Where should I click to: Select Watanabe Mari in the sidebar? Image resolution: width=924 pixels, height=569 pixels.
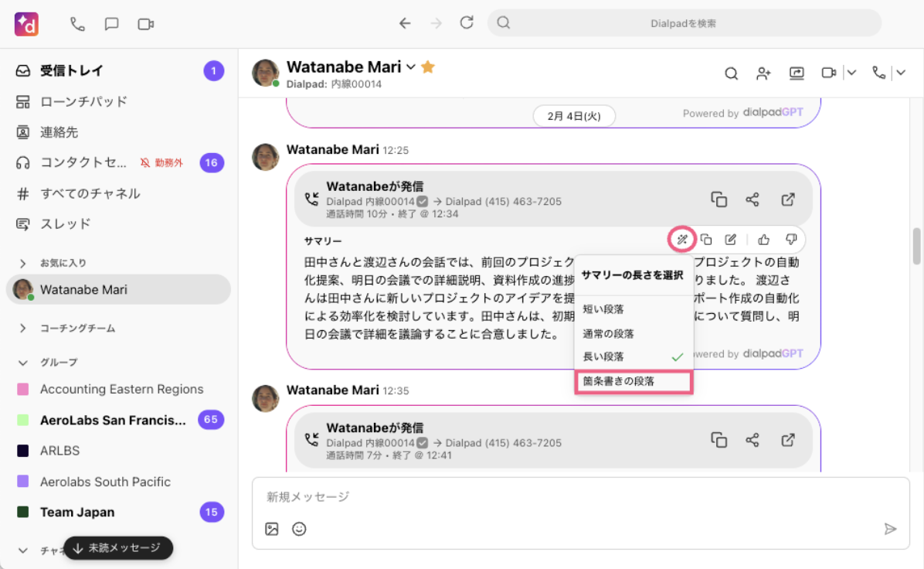[118, 289]
